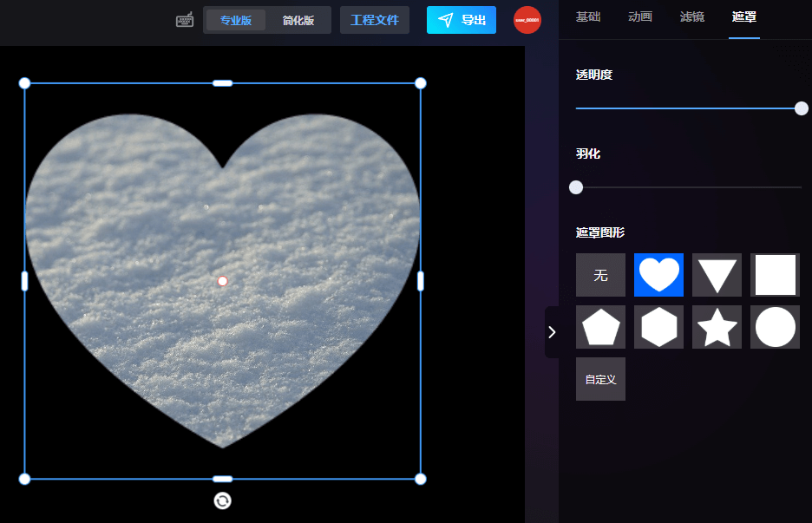Click the rotate handle below the image
This screenshot has width=812, height=523.
(x=223, y=500)
